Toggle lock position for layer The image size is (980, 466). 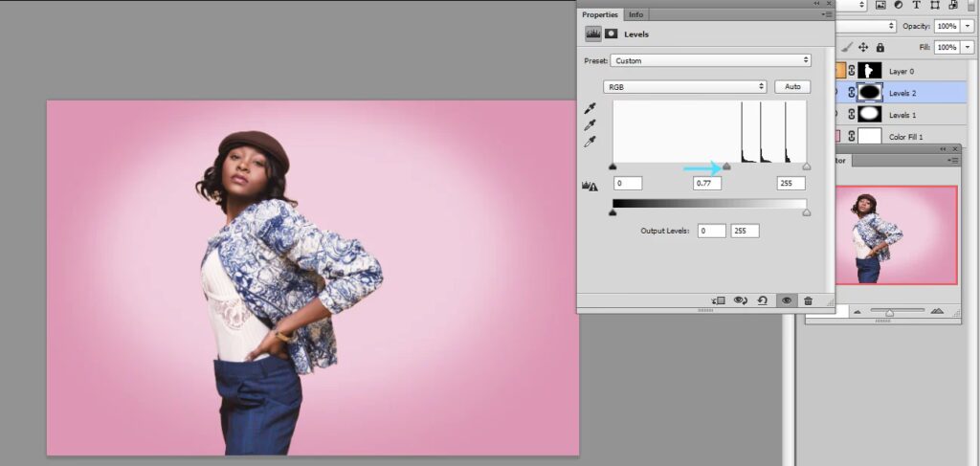(x=862, y=47)
